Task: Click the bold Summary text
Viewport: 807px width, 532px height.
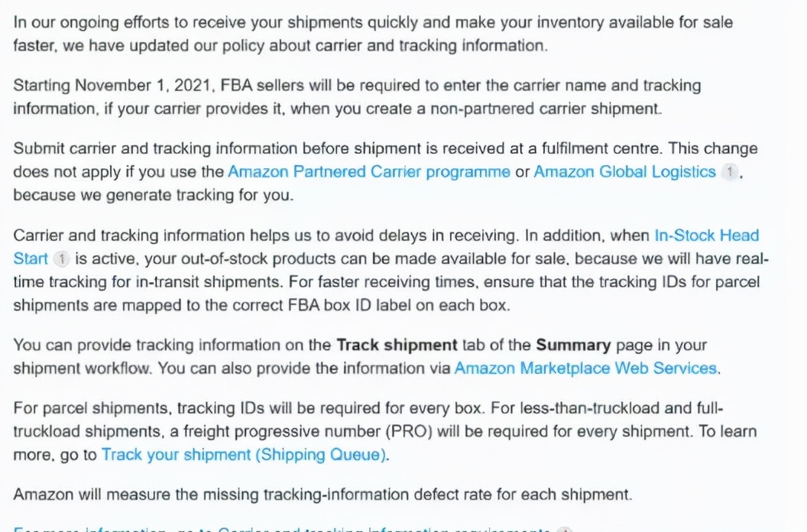Action: 573,345
